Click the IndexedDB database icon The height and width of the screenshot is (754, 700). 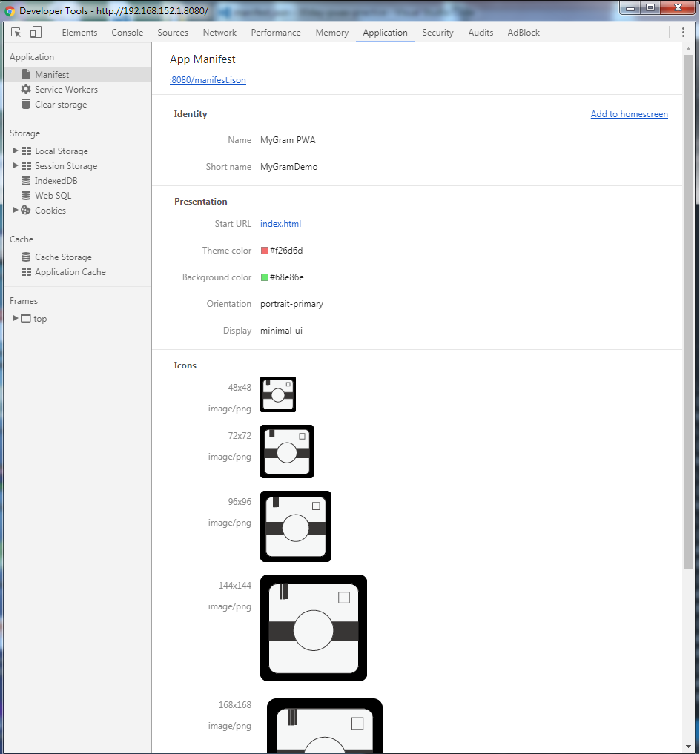pyautogui.click(x=26, y=181)
